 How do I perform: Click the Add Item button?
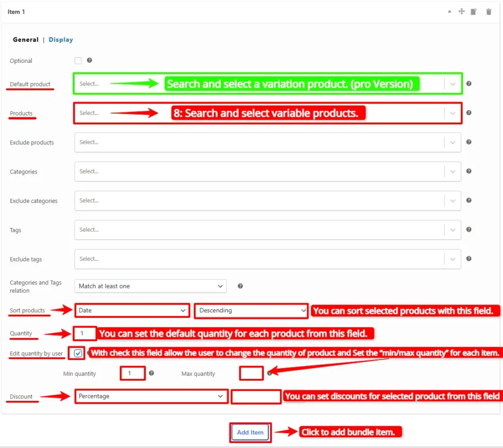tap(250, 432)
